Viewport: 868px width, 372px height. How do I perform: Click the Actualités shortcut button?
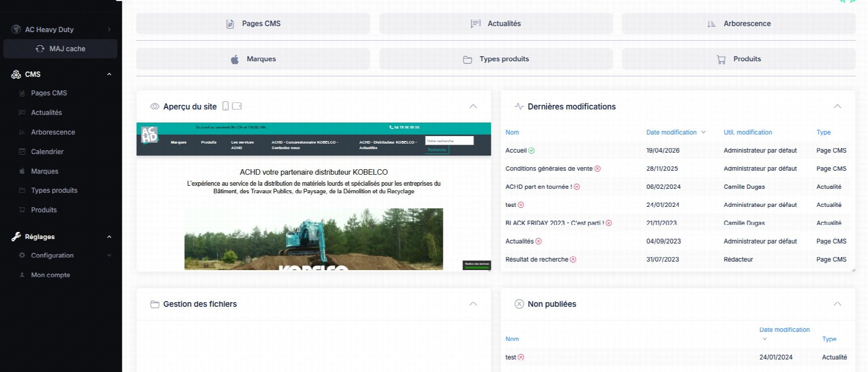(x=496, y=24)
